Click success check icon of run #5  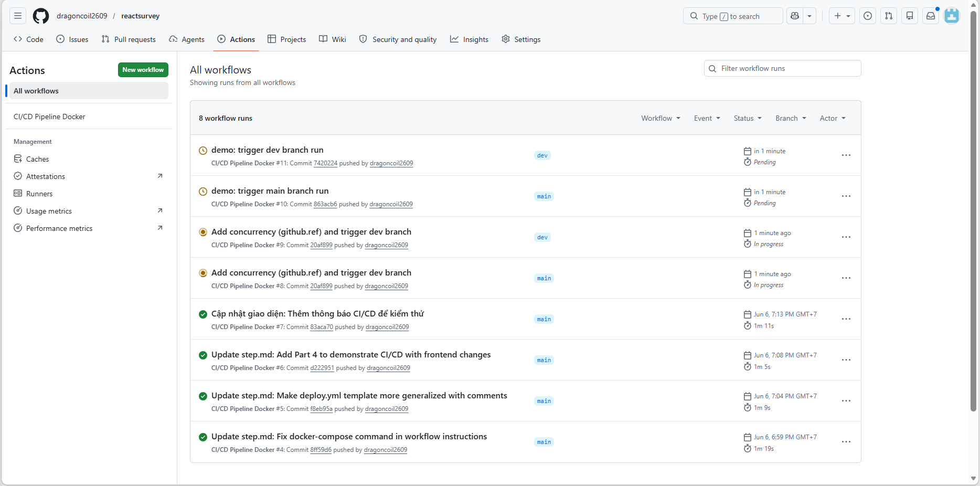[x=203, y=396]
